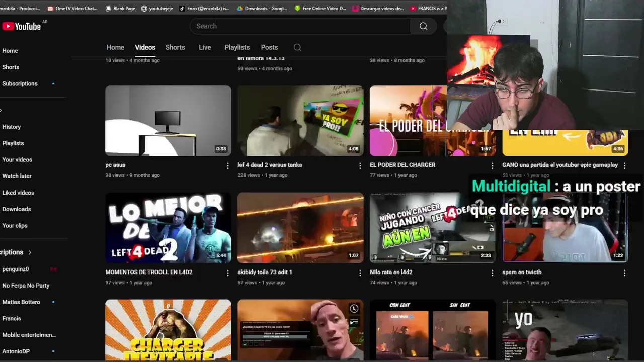Open Subscriptions in the sidebar
Viewport: 644px width, 362px height.
[x=20, y=84]
